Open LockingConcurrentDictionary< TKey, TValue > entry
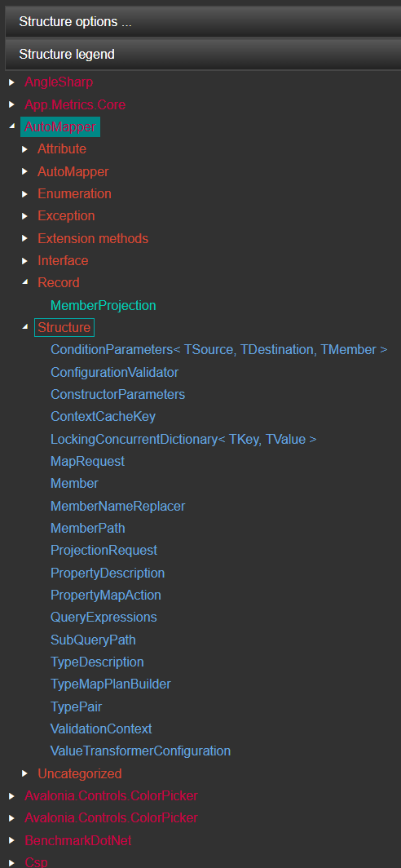 [x=183, y=440]
